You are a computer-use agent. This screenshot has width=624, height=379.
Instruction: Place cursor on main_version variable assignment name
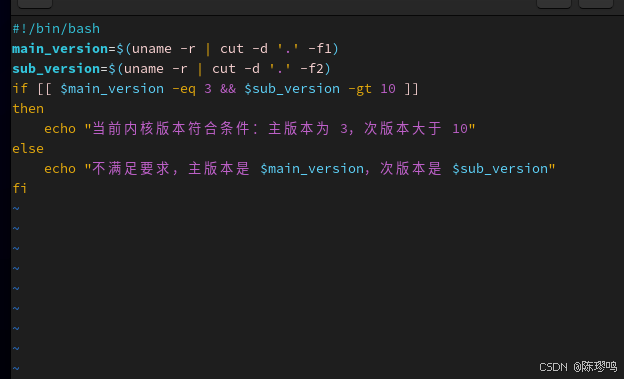coord(60,49)
